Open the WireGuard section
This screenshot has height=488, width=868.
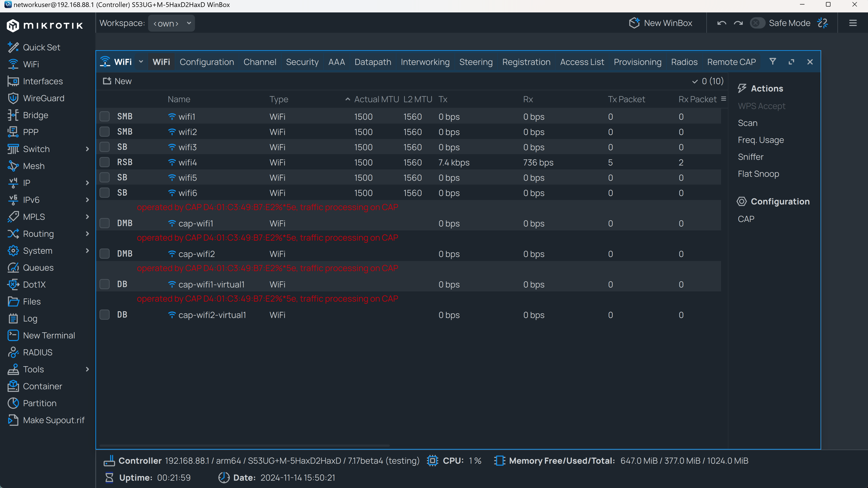tap(44, 98)
